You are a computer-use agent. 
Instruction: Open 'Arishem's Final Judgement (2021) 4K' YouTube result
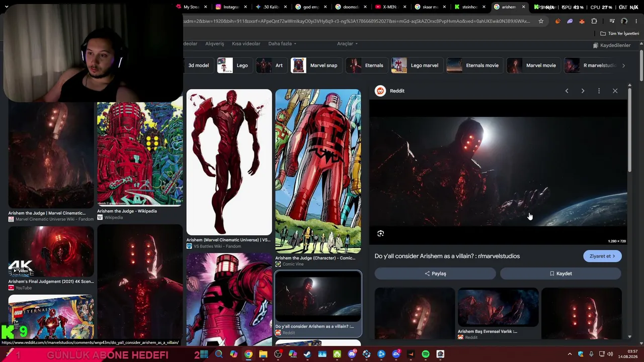[51, 251]
